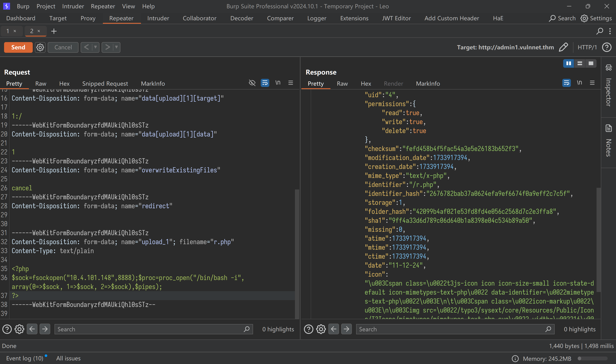
Task: Open Inspector side panel
Action: click(608, 86)
